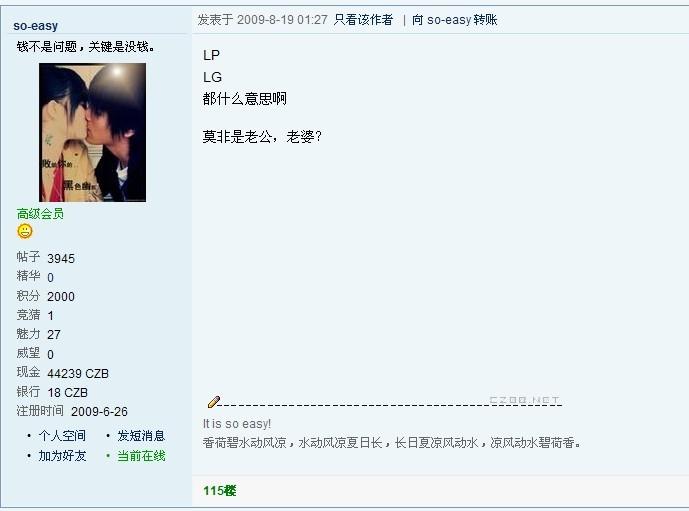Open the so-easy username link
The image size is (689, 511).
point(36,26)
